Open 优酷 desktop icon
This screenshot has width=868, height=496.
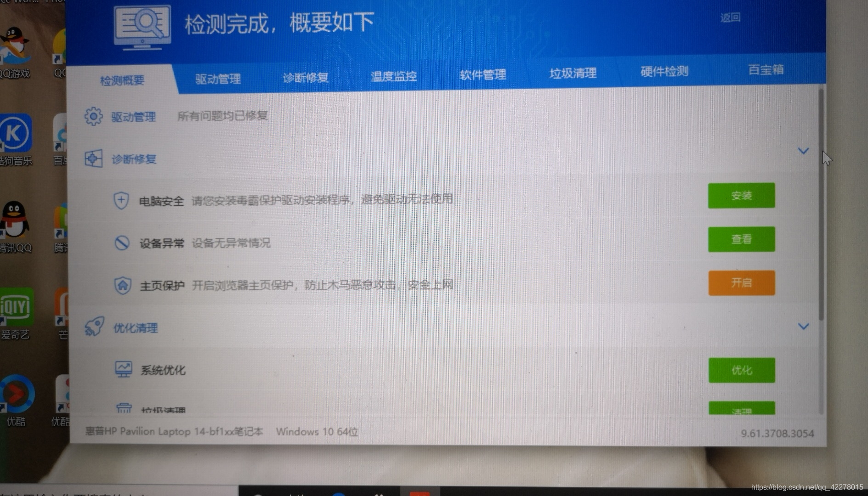coord(17,400)
